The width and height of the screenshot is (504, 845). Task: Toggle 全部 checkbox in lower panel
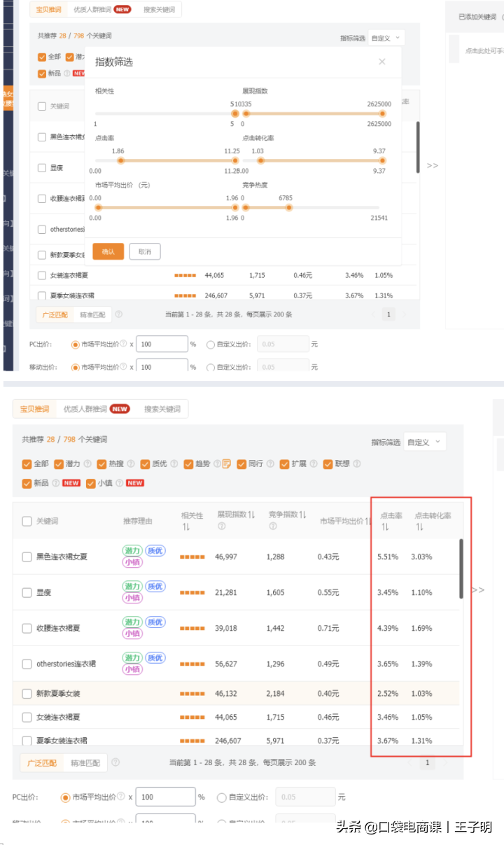point(27,464)
